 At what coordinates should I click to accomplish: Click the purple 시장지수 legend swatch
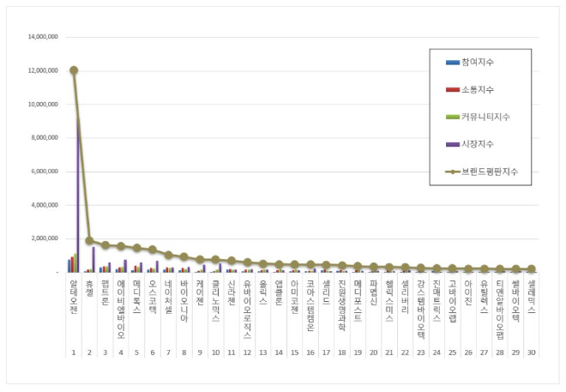(x=452, y=144)
